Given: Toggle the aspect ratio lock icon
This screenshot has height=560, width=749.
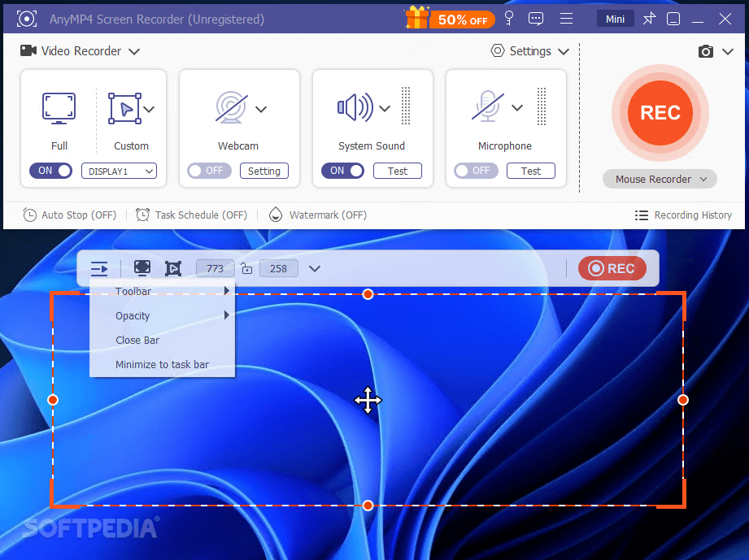Looking at the screenshot, I should coord(246,268).
